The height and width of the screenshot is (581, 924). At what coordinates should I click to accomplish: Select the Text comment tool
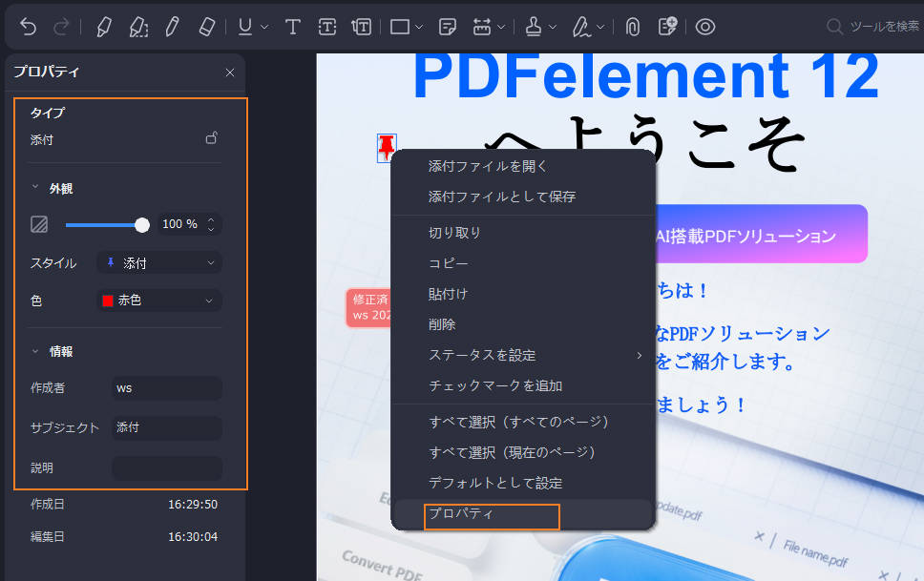[x=293, y=27]
